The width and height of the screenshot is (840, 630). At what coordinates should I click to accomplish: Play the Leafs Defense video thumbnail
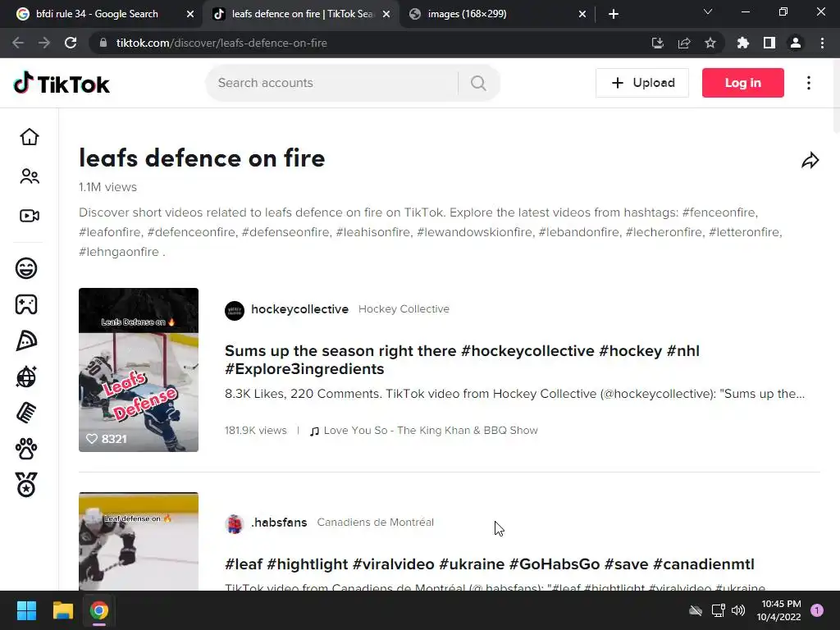[138, 370]
